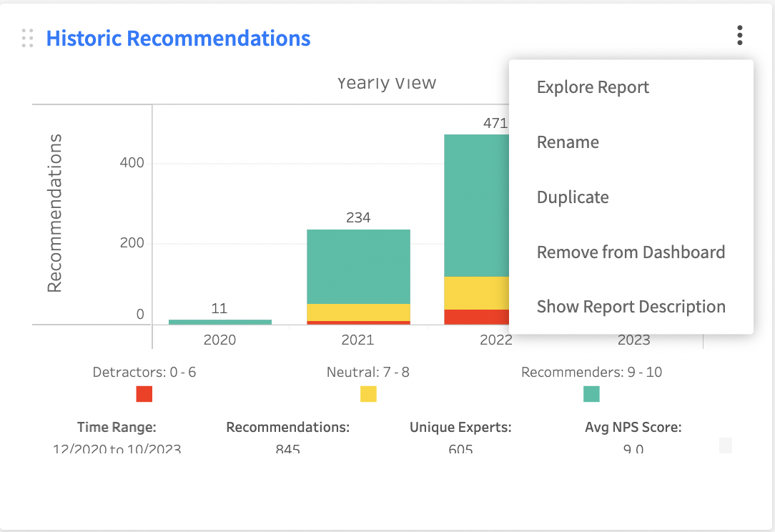Choose Show Report Description

click(x=631, y=307)
